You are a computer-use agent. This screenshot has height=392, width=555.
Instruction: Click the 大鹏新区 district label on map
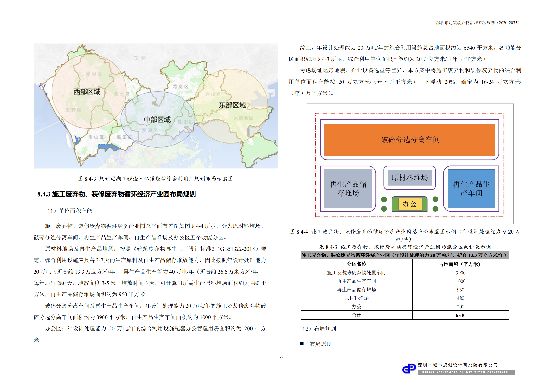pyautogui.click(x=244, y=118)
